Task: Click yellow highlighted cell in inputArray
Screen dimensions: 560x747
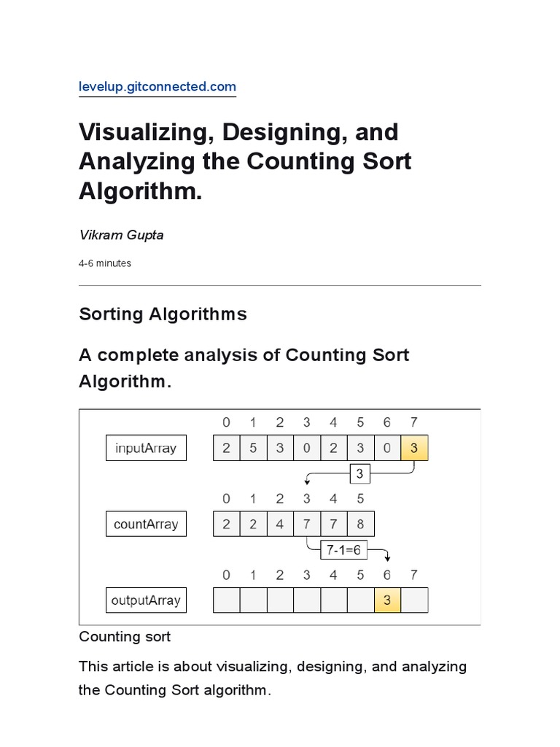Action: pyautogui.click(x=414, y=448)
